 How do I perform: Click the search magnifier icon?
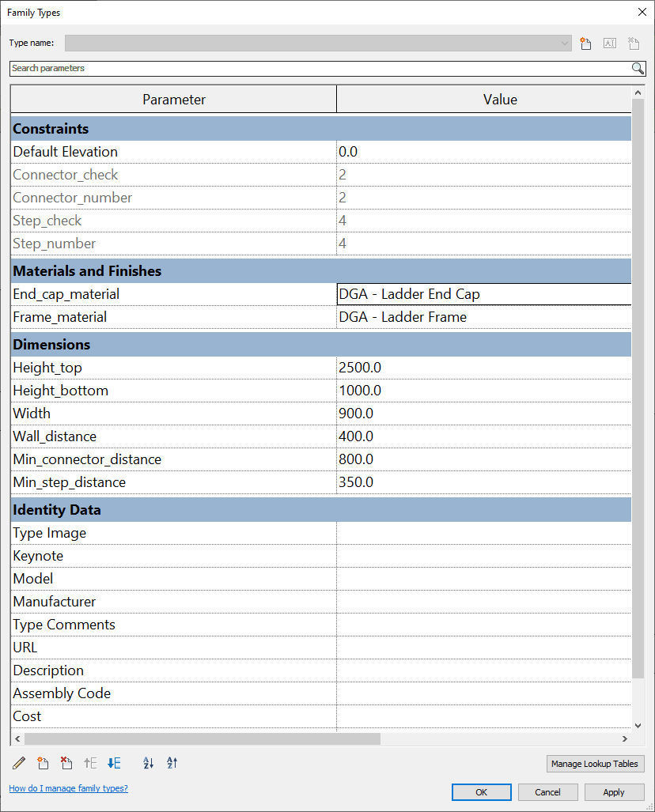[638, 69]
